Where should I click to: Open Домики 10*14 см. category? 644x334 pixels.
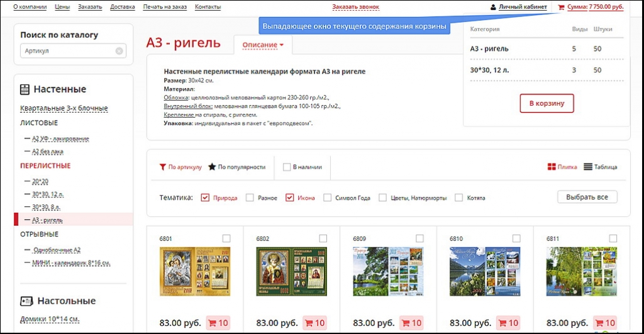[50, 319]
